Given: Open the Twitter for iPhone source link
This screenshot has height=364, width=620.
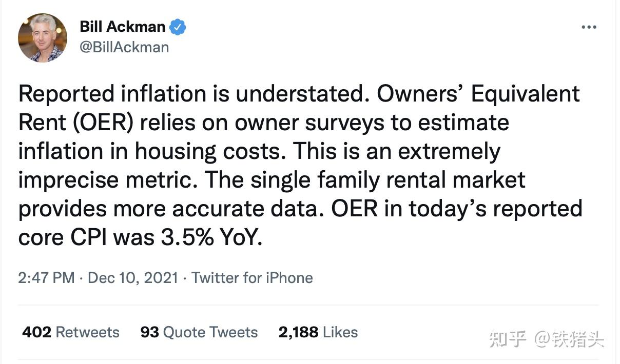Looking at the screenshot, I should (252, 278).
